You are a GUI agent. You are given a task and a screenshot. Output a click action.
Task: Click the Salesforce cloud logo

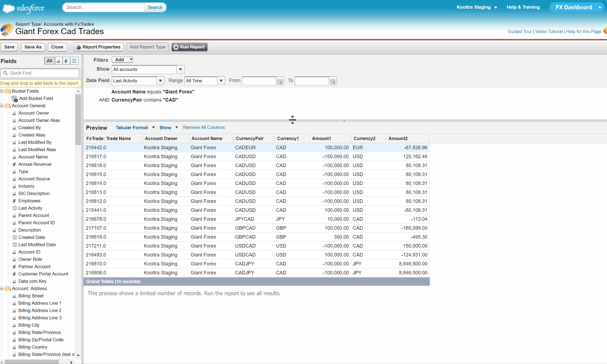tap(23, 8)
